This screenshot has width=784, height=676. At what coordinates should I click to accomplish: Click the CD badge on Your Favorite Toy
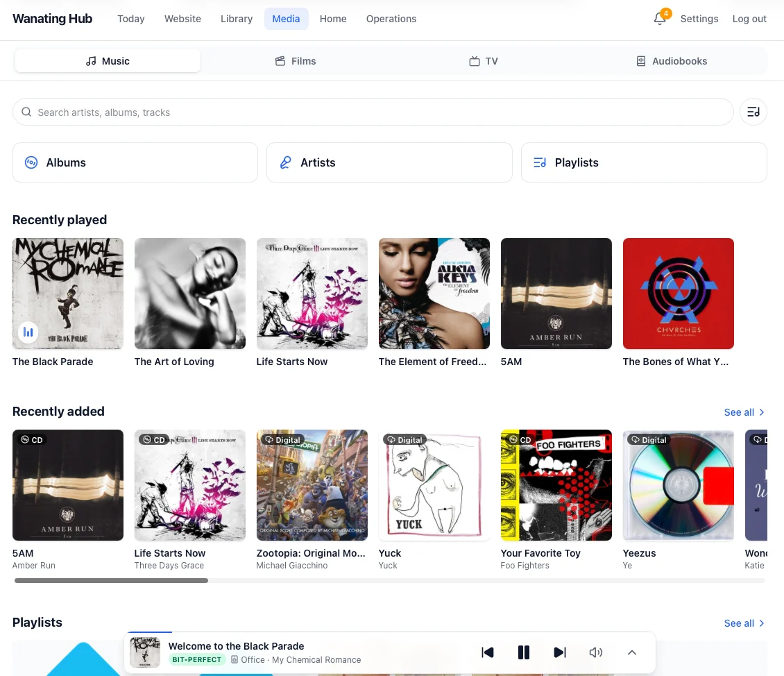pos(520,439)
